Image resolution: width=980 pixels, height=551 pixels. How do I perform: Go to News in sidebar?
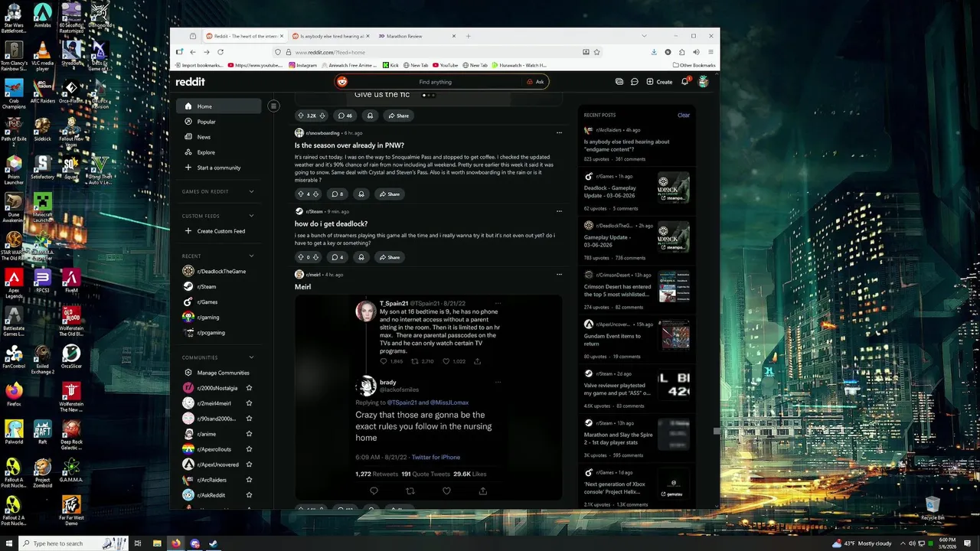click(218, 137)
